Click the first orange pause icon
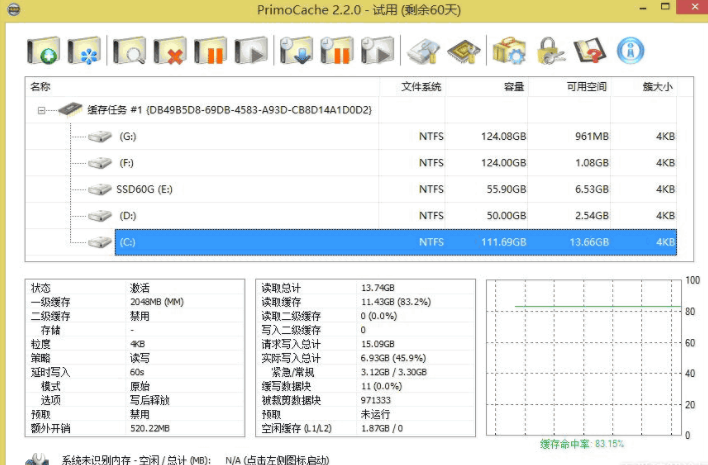 [210, 50]
